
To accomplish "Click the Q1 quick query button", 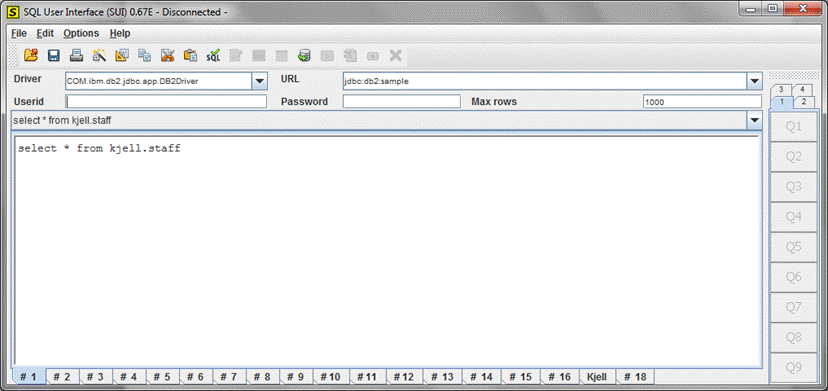I will [x=794, y=127].
